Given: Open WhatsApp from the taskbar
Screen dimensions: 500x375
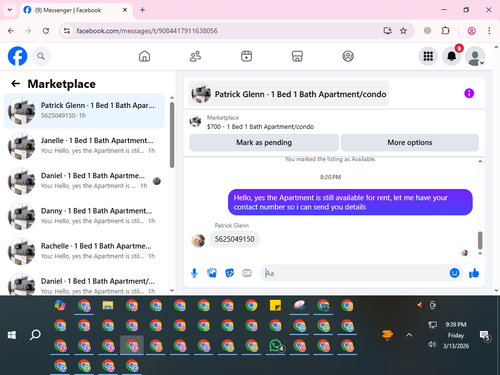Looking at the screenshot, I should click(276, 346).
